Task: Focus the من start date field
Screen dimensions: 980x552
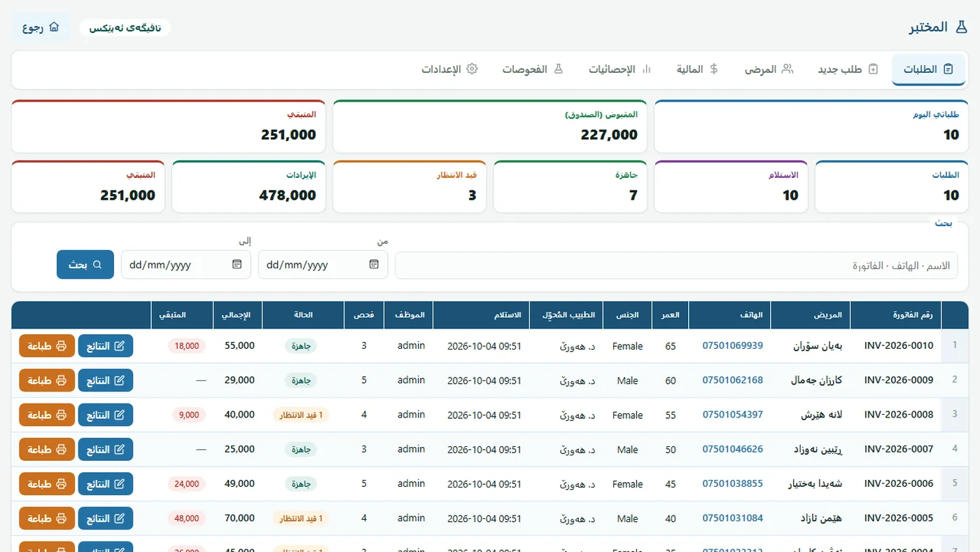Action: 323,265
